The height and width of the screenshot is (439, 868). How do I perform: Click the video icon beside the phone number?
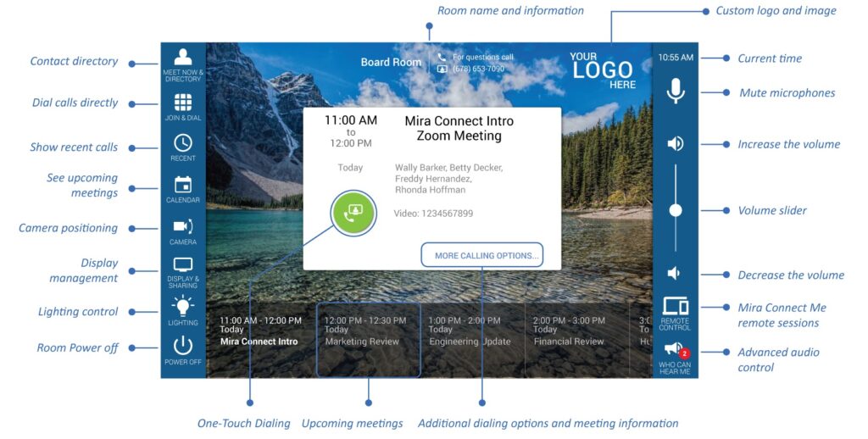pyautogui.click(x=442, y=69)
